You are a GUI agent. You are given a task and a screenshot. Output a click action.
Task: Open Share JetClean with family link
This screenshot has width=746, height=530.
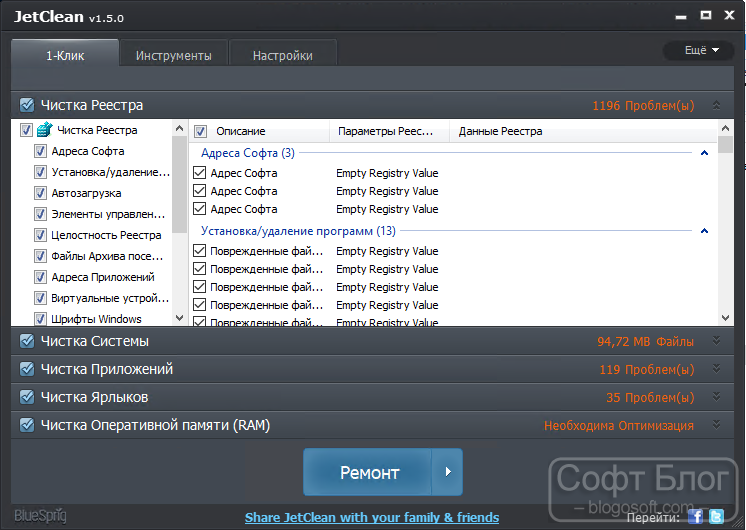pyautogui.click(x=372, y=517)
